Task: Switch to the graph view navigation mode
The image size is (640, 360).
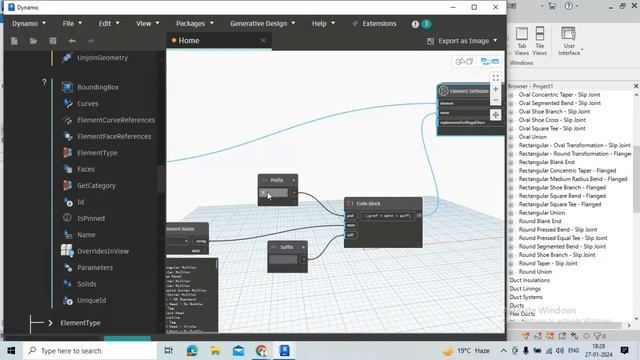Action: pyautogui.click(x=490, y=61)
